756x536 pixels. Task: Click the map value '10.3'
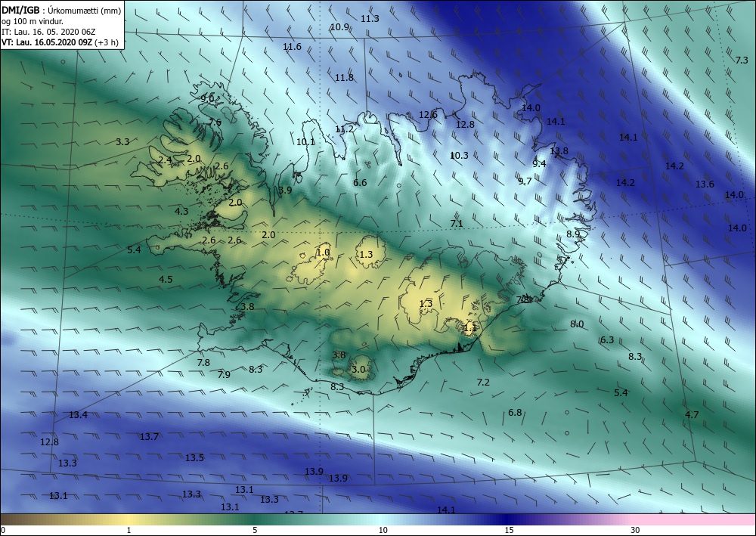tap(459, 156)
